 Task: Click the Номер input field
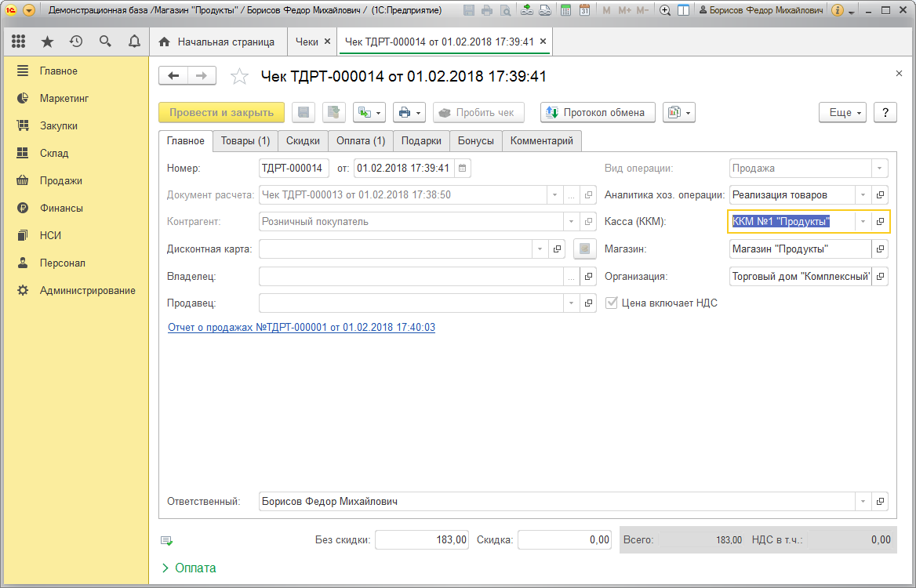[x=294, y=168]
